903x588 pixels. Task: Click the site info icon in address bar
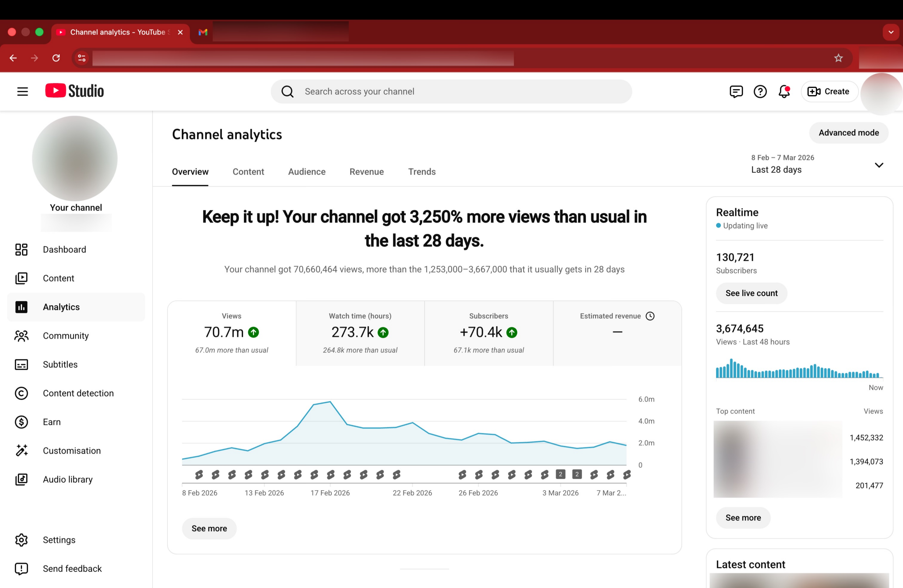pos(82,58)
